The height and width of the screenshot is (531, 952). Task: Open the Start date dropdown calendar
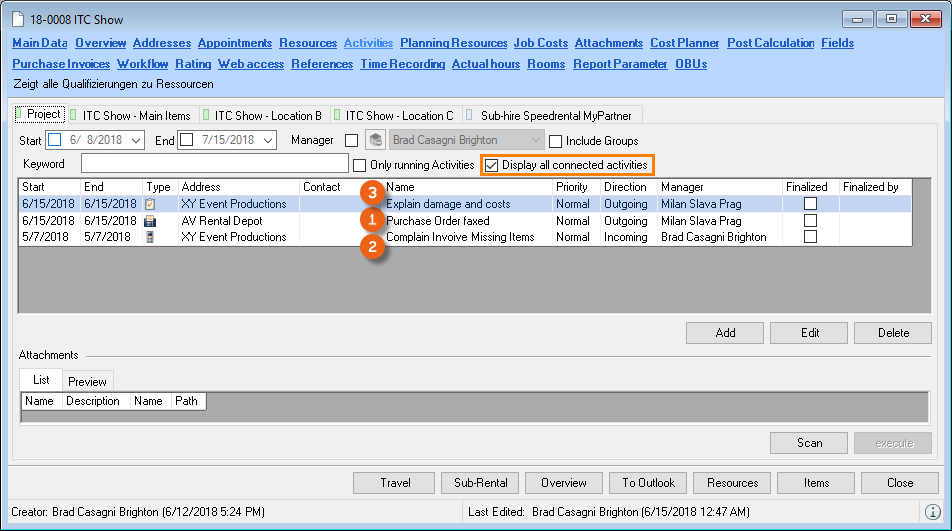click(x=136, y=141)
